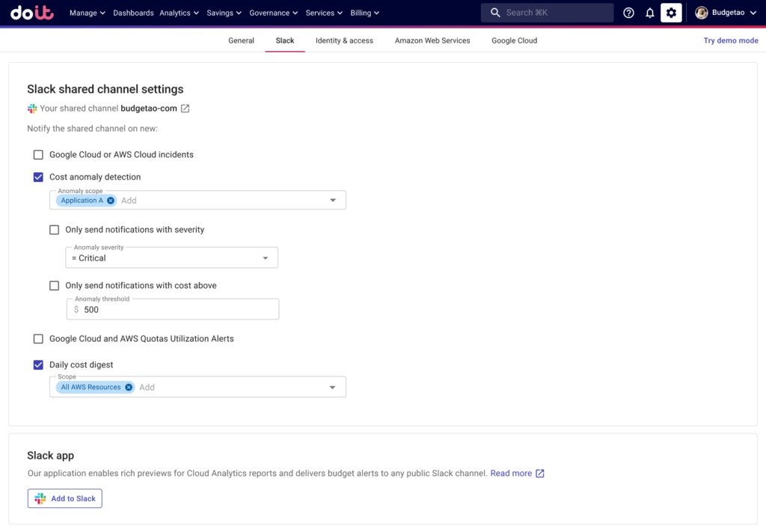Click the DoiT logo in header
Image resolution: width=766 pixels, height=532 pixels.
(32, 13)
